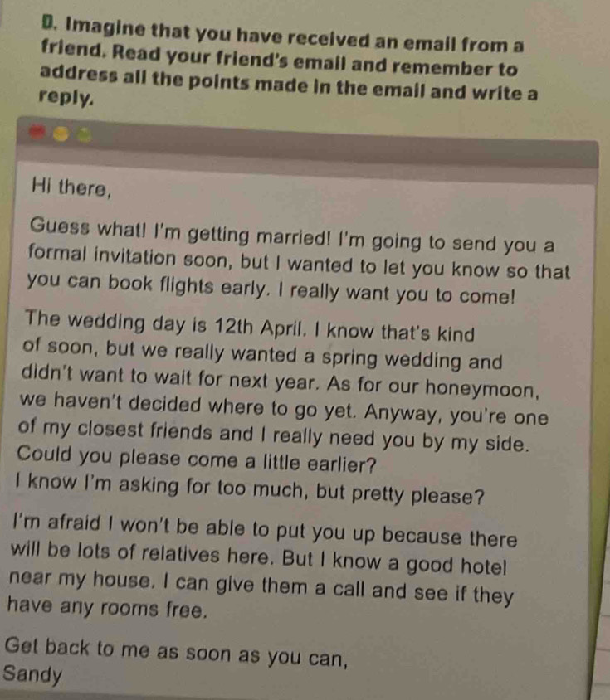This screenshot has width=610, height=700.
Task: Click the "Sandy" signature
Action: point(32,674)
